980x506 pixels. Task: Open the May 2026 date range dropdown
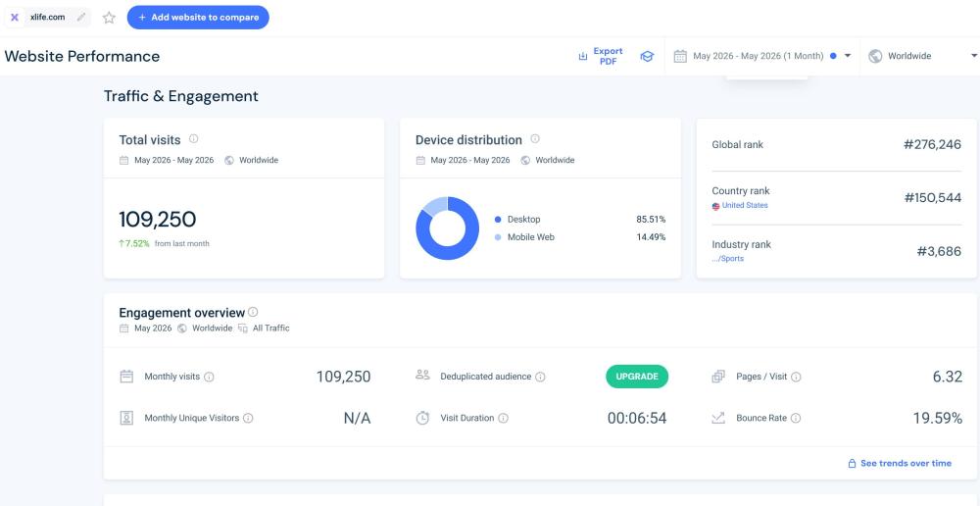(x=762, y=56)
